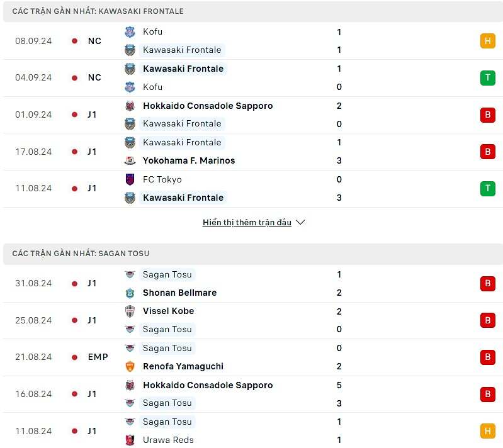This screenshot has height=448, width=503.
Task: Click the Shonan Bellmare crest icon
Action: point(130,293)
